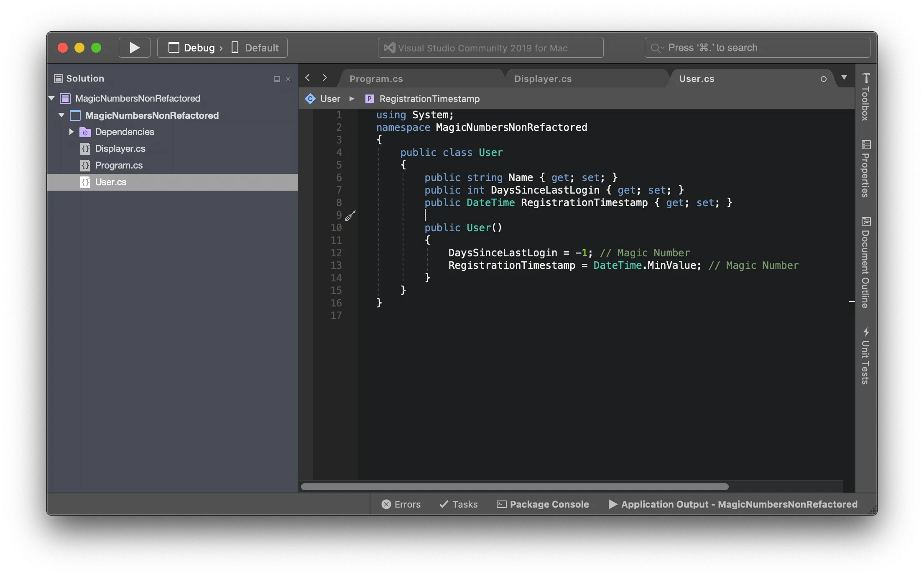Open the Properties side panel
Viewport: 924px width, 577px height.
(x=866, y=169)
